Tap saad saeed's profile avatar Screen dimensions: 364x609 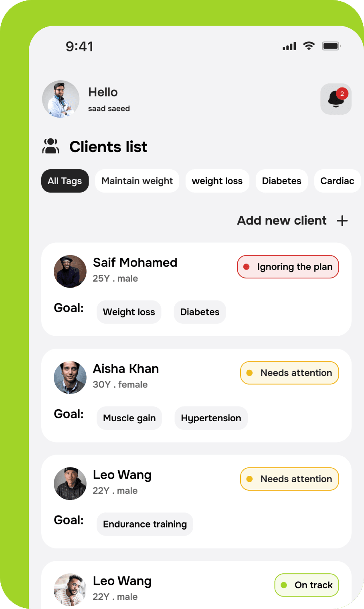tap(61, 99)
